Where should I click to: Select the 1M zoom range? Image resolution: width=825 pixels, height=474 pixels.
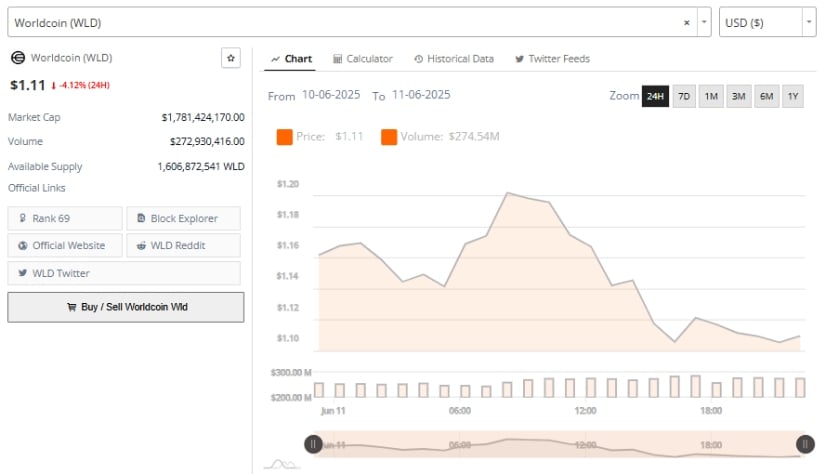click(711, 96)
